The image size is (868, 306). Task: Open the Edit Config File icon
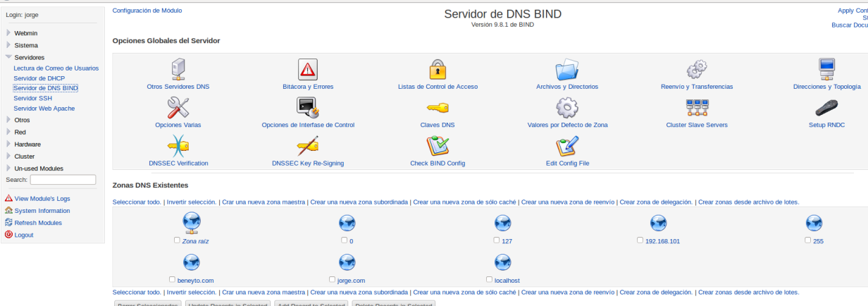(566, 146)
